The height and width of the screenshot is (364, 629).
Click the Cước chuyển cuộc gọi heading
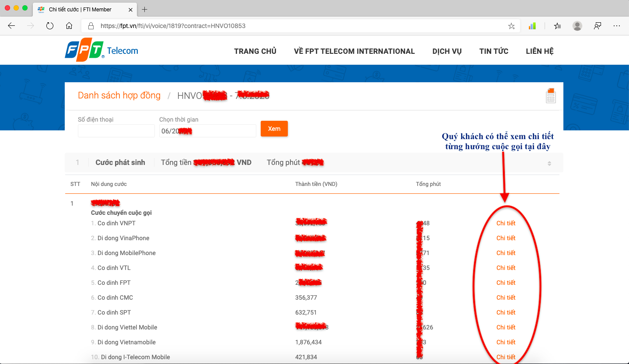tap(121, 213)
